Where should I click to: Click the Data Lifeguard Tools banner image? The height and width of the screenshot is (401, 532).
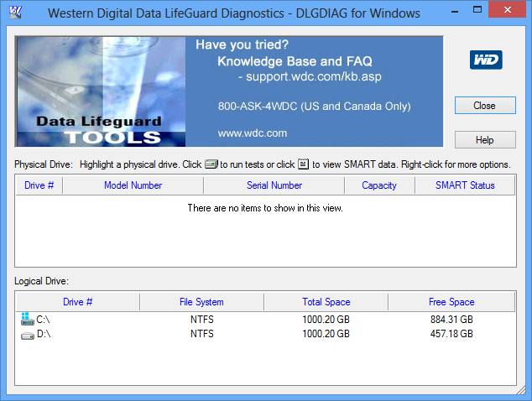[x=101, y=91]
